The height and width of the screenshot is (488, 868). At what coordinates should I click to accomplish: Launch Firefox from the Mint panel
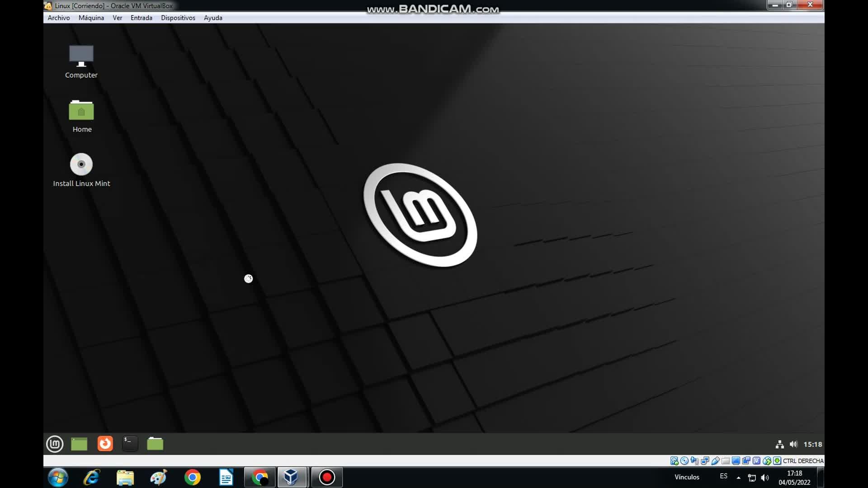tap(105, 444)
